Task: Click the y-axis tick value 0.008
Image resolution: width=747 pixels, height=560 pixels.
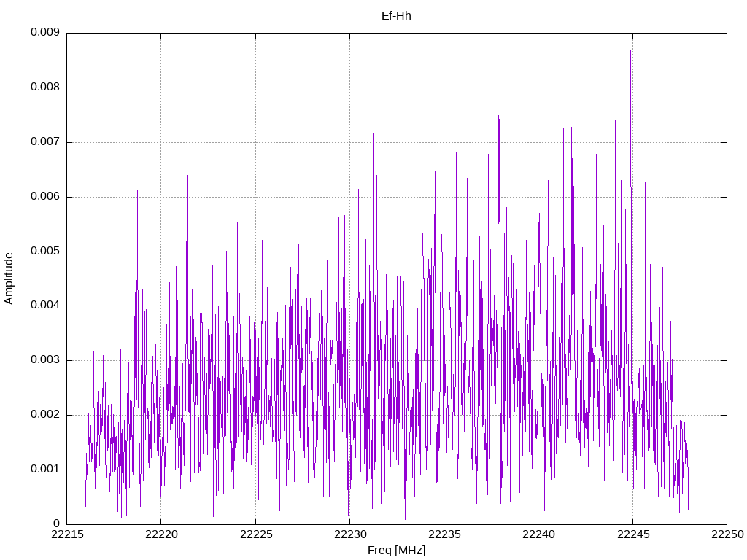Action: [45, 87]
